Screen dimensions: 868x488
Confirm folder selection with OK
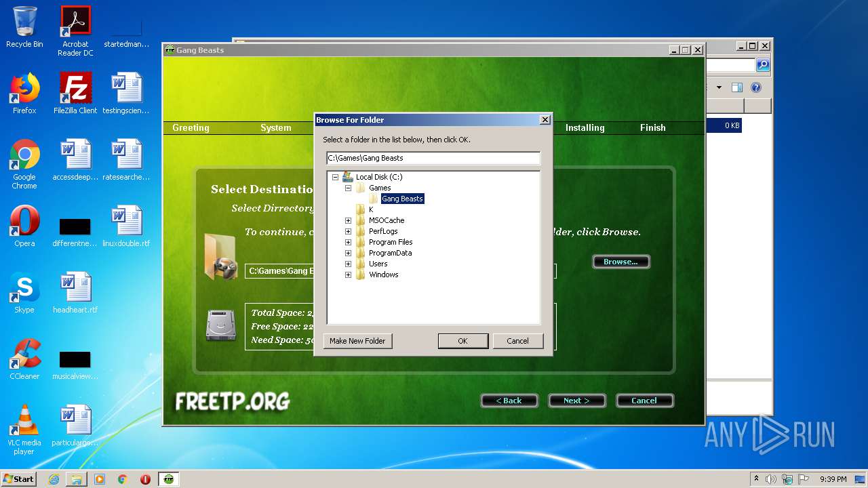(x=462, y=341)
